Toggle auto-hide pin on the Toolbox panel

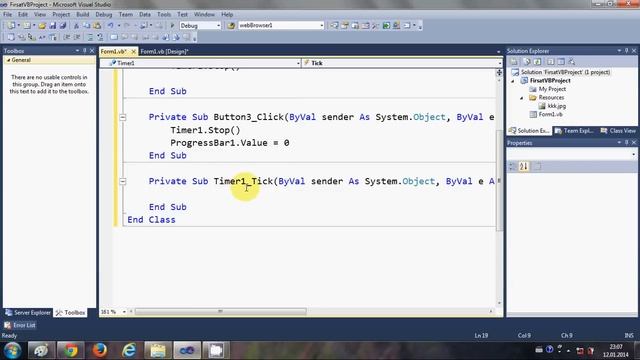click(x=84, y=51)
